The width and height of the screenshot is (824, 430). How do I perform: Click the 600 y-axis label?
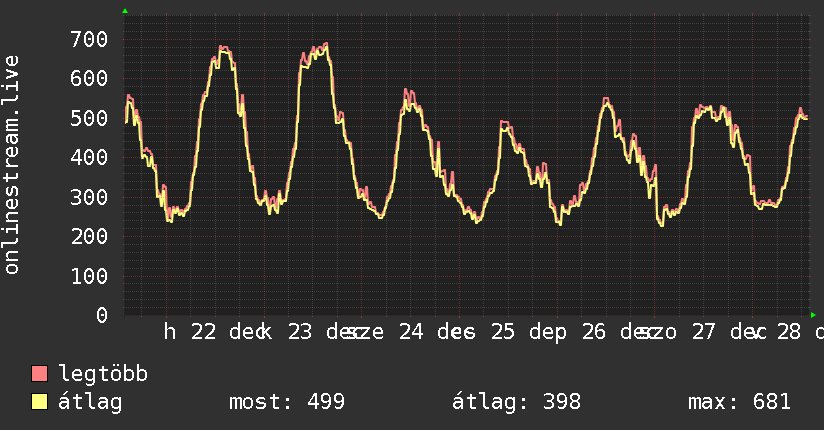point(89,79)
